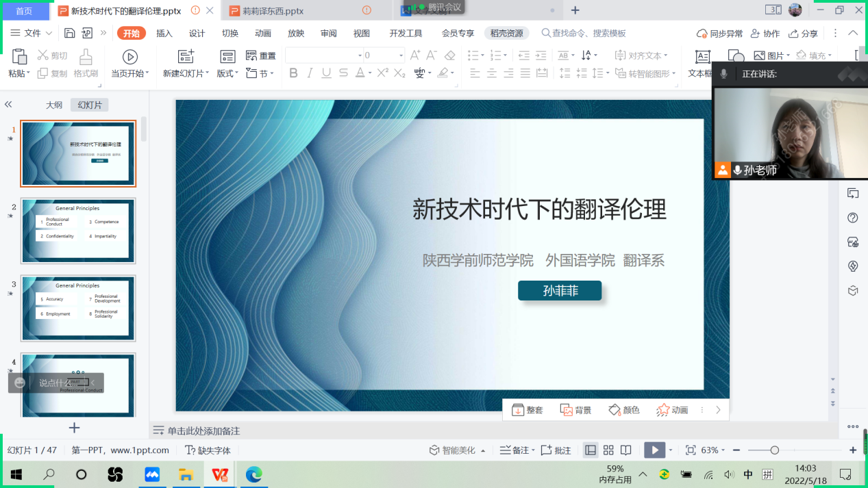Open the zoom percentage 63% dropdown
The width and height of the screenshot is (868, 488).
point(713,450)
